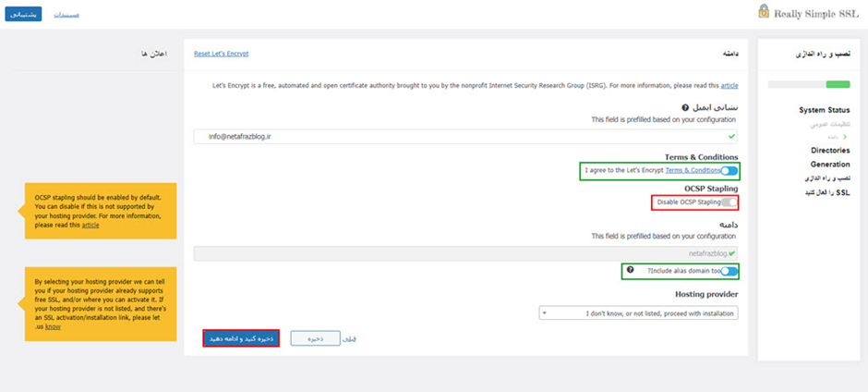868x392 pixels.
Task: Click the email field containing info@netafrazblog.ir
Action: point(465,137)
